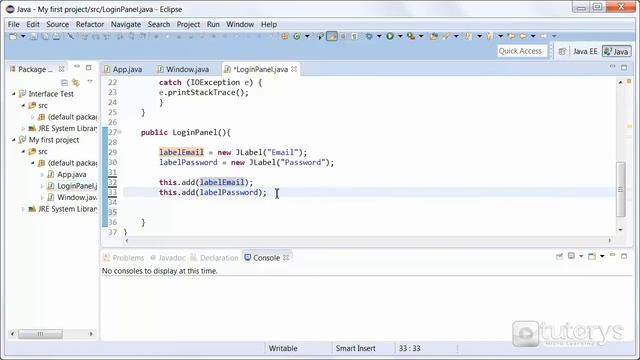Screen dimensions: 640x360
Task: Expand JRE System Library under Interface Test
Action: coord(23,128)
